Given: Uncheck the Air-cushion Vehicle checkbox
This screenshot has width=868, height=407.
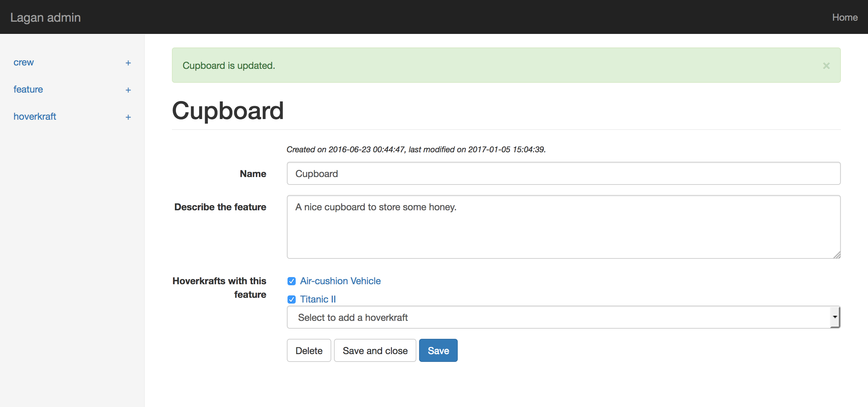Looking at the screenshot, I should click(292, 281).
